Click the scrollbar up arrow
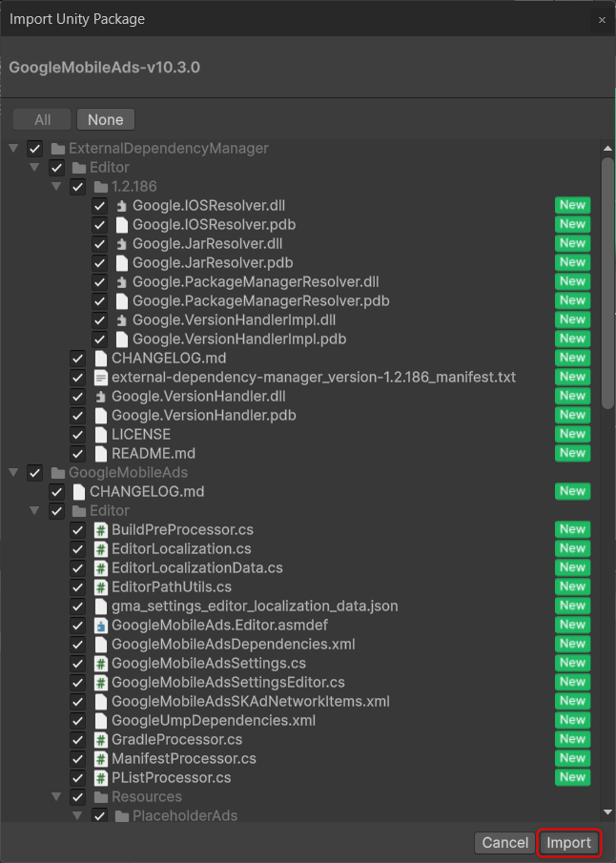Viewport: 616px width, 863px height. (607, 149)
